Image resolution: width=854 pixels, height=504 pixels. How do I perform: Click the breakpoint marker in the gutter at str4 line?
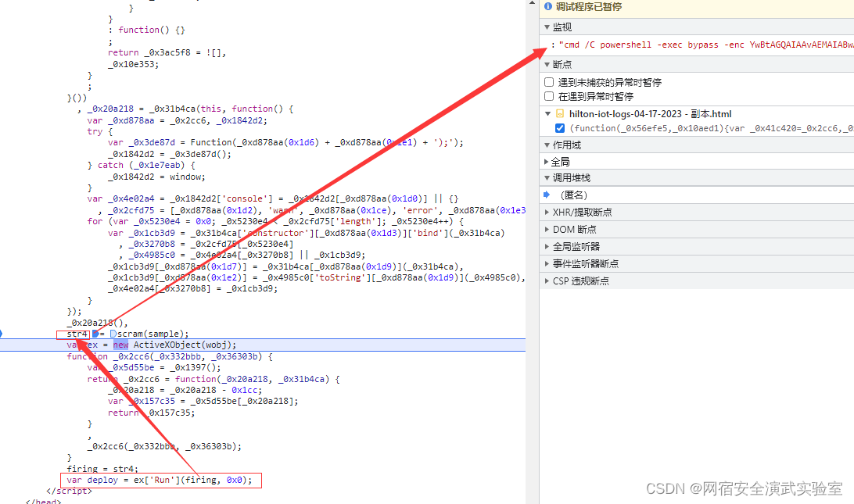click(1, 334)
